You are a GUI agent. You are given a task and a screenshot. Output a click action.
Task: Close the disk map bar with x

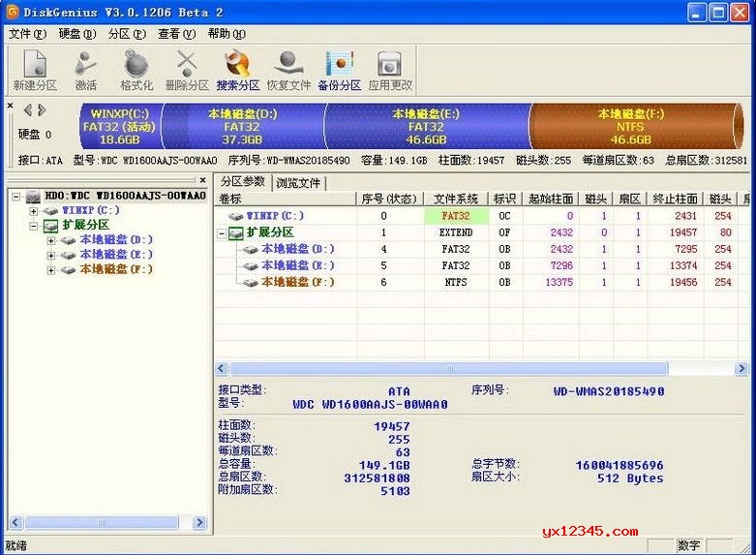(10, 105)
